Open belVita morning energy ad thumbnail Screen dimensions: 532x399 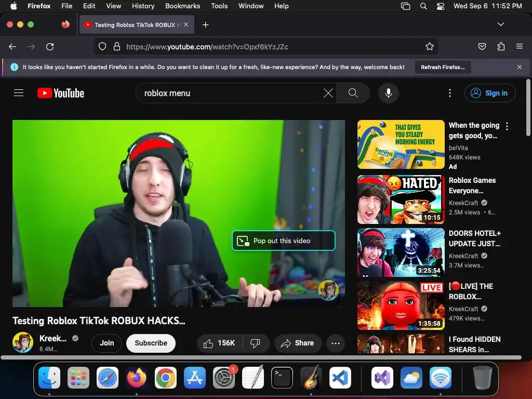[401, 144]
